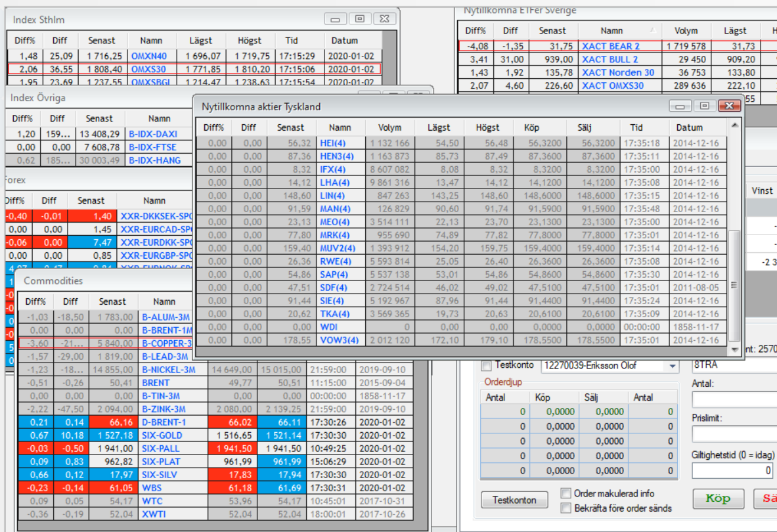Open the account dropdown showing Eriksson Olof
Viewport: 777px width, 532px height.
point(673,366)
